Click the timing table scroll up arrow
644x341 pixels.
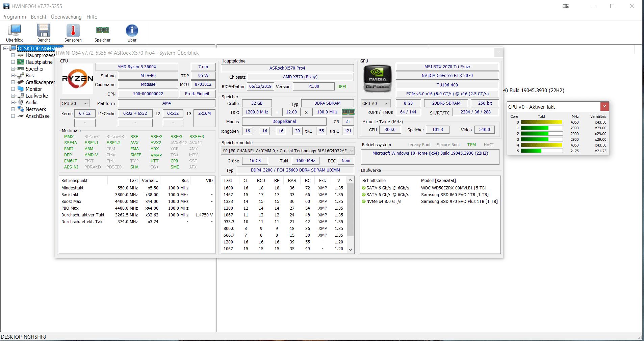coord(351,180)
